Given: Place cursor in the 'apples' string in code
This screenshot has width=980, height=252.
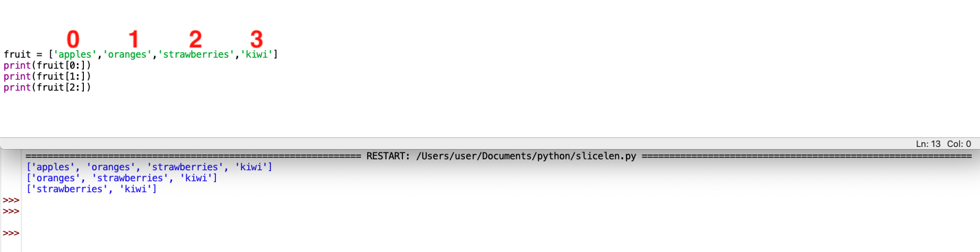Looking at the screenshot, I should pos(76,54).
